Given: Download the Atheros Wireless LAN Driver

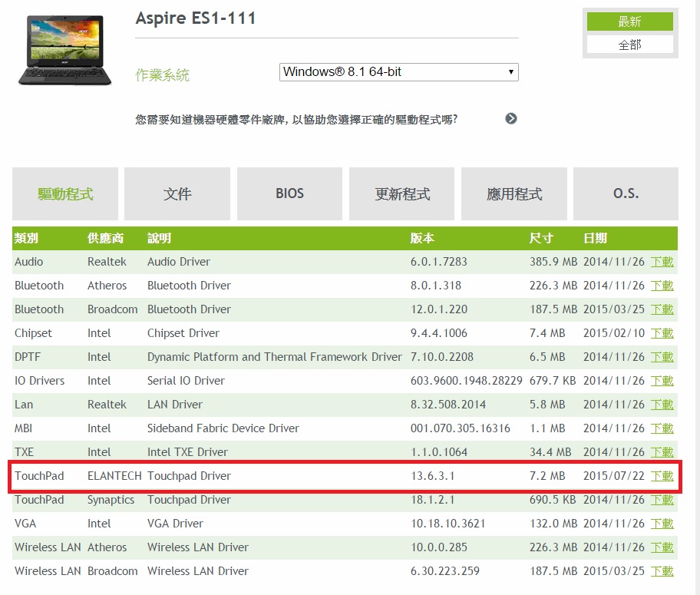Looking at the screenshot, I should pyautogui.click(x=662, y=547).
